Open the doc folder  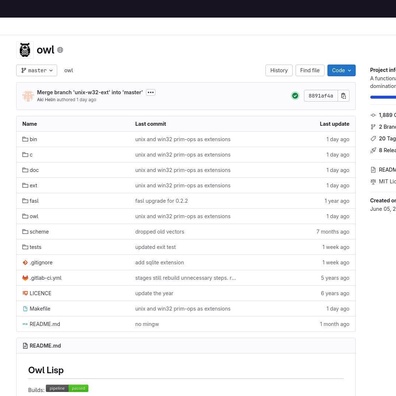pyautogui.click(x=34, y=170)
